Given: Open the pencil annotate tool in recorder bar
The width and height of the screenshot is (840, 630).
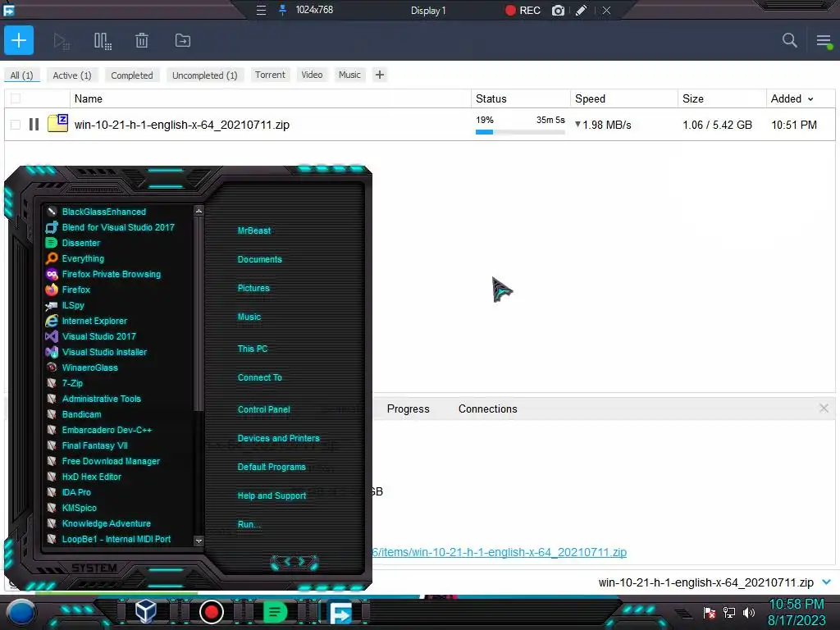Looking at the screenshot, I should click(582, 10).
